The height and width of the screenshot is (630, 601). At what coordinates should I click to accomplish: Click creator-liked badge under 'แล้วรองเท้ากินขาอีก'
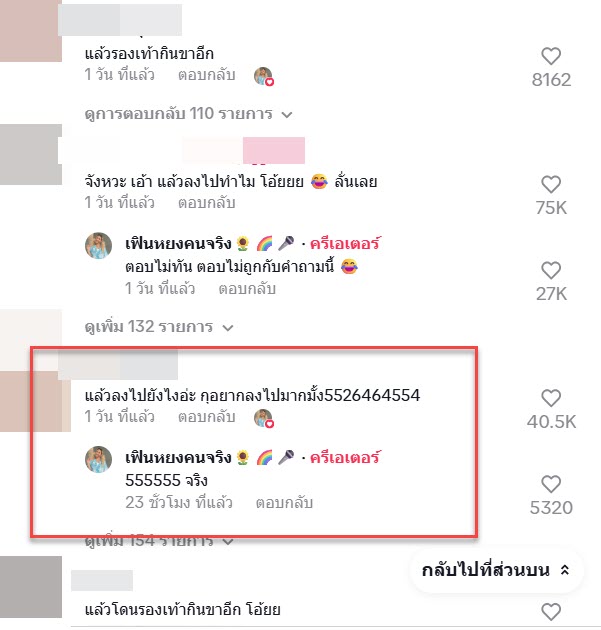point(264,76)
